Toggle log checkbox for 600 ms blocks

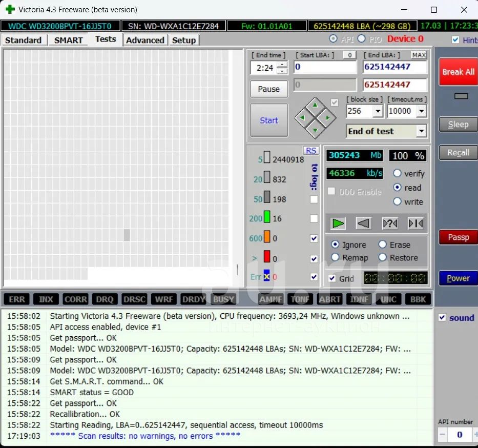pyautogui.click(x=314, y=238)
